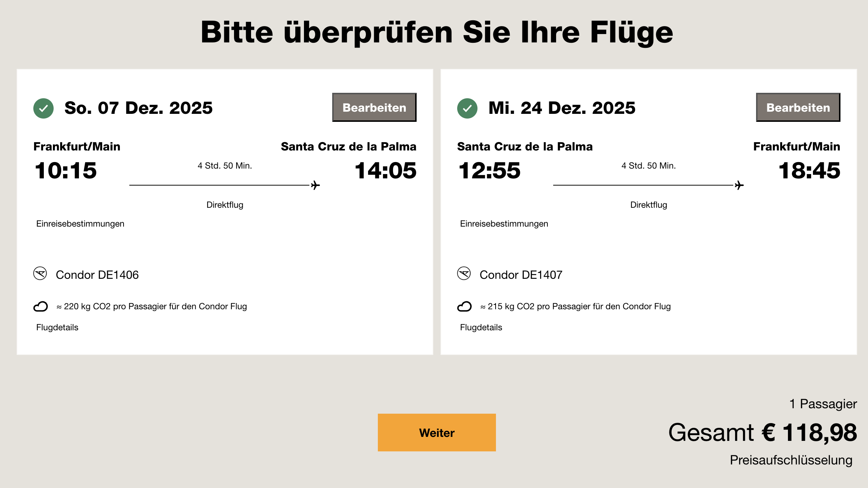Open Einreisebestimmungen for the return flight
Screen dimensions: 868x488
click(x=504, y=224)
